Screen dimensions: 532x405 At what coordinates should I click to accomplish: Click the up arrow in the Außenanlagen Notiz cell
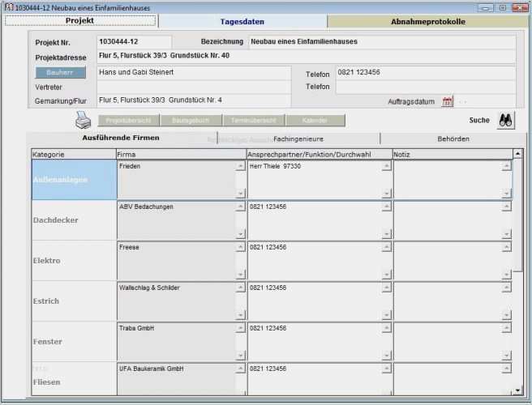[x=506, y=166]
